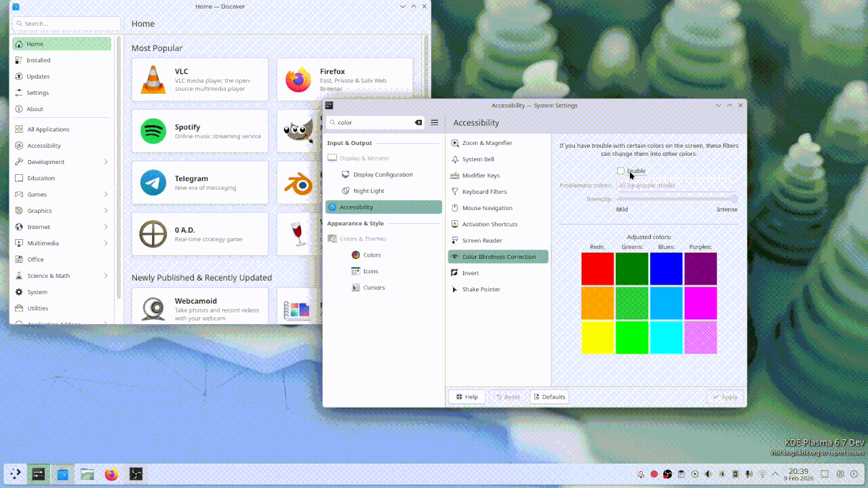Open 0 A.D. app card in Discover
The height and width of the screenshot is (488, 868).
point(200,235)
